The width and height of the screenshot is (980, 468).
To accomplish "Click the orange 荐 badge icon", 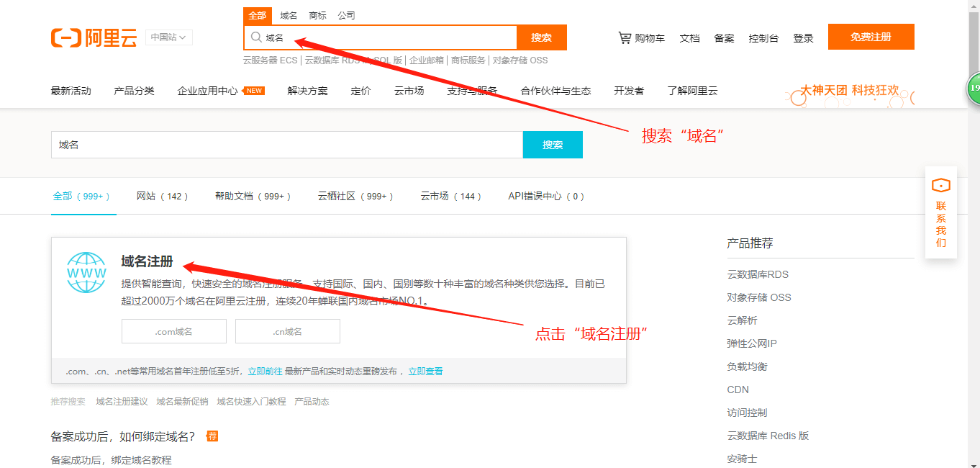I will 212,436.
